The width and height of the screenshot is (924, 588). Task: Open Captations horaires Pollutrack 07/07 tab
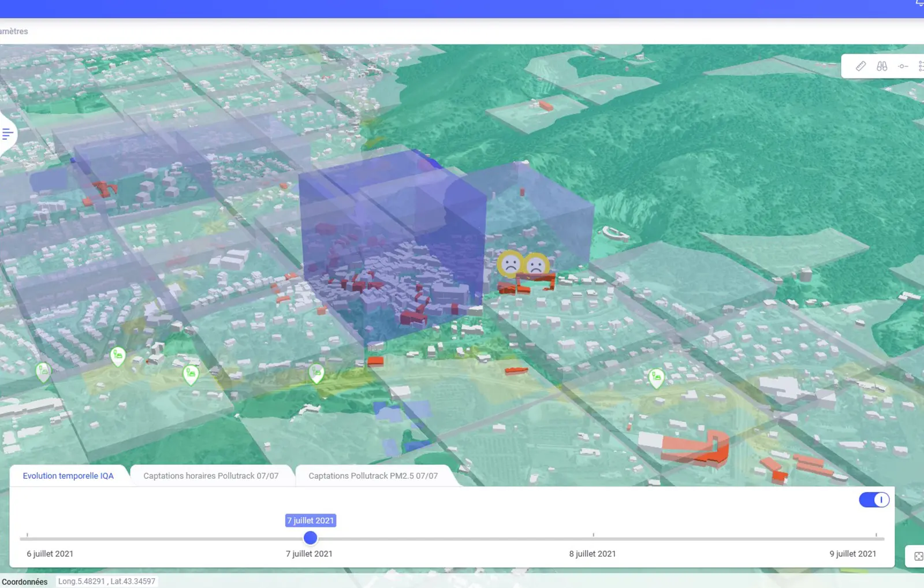coord(211,476)
